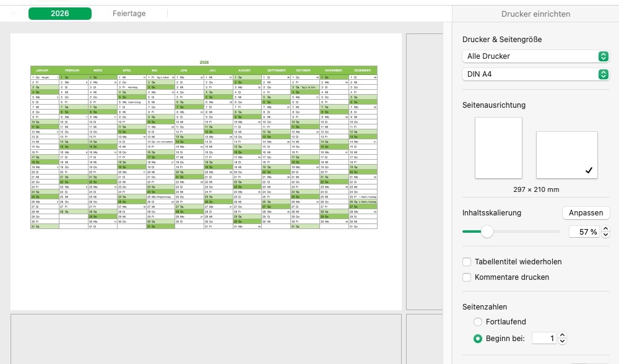Select landscape page orientation icon
Image resolution: width=619 pixels, height=364 pixels.
[566, 155]
